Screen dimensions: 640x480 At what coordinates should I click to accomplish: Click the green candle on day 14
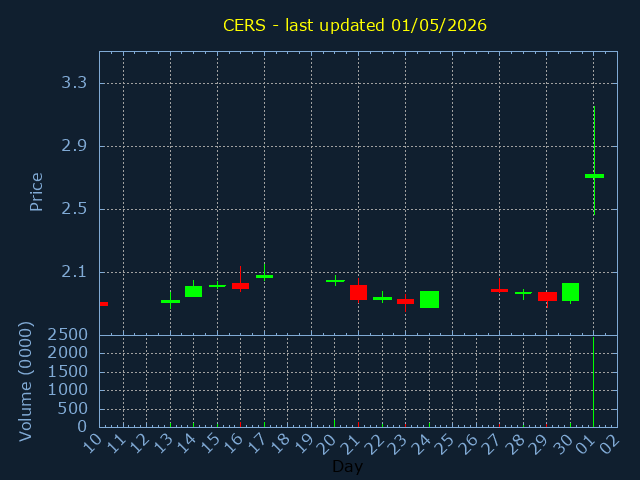[193, 291]
